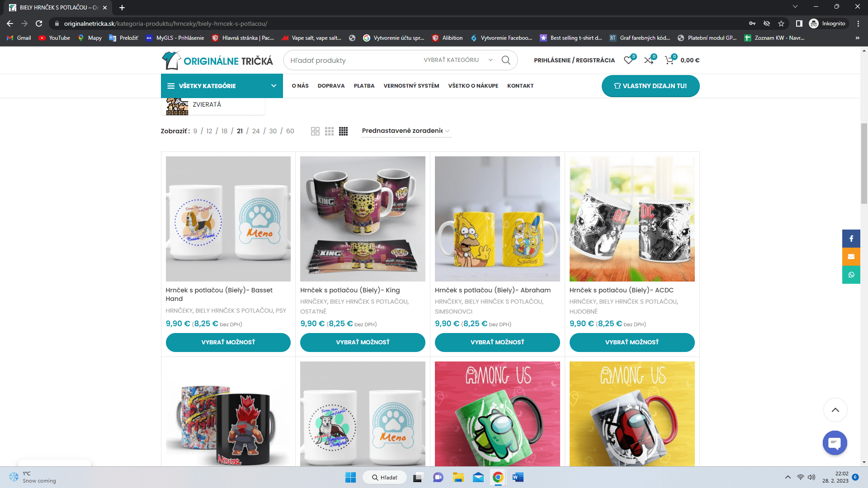
Task: Click Hudobné category link
Action: (x=583, y=311)
